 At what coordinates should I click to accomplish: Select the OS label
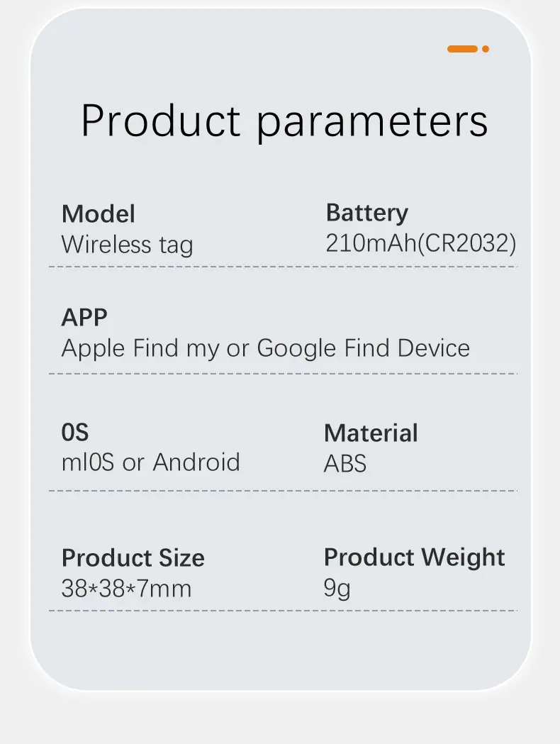[x=75, y=432]
